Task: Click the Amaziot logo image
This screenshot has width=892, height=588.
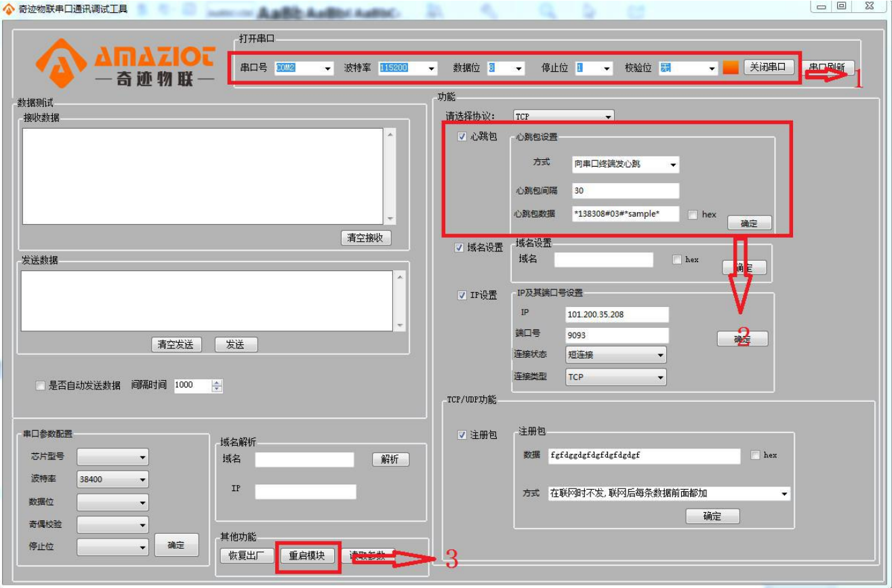Action: [126, 63]
